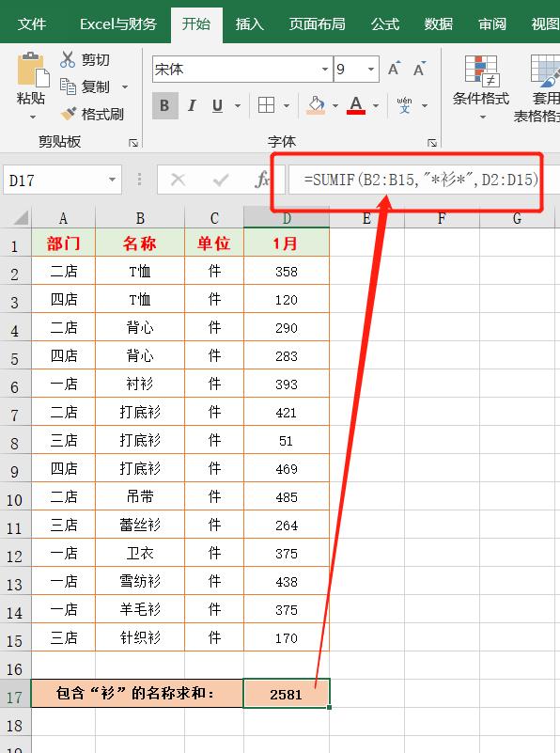Click cell with value 485

(x=287, y=497)
